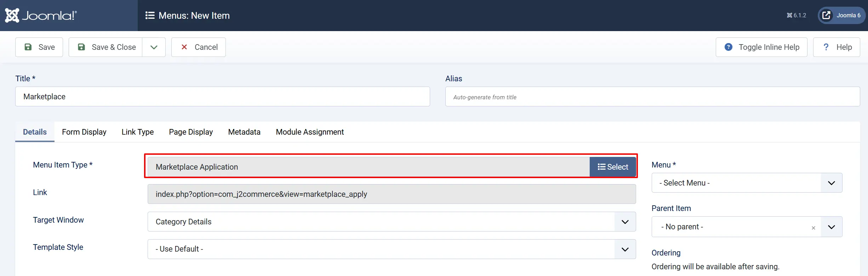Click the Joomla version 6.1.2 indicator
The width and height of the screenshot is (868, 276).
[796, 16]
